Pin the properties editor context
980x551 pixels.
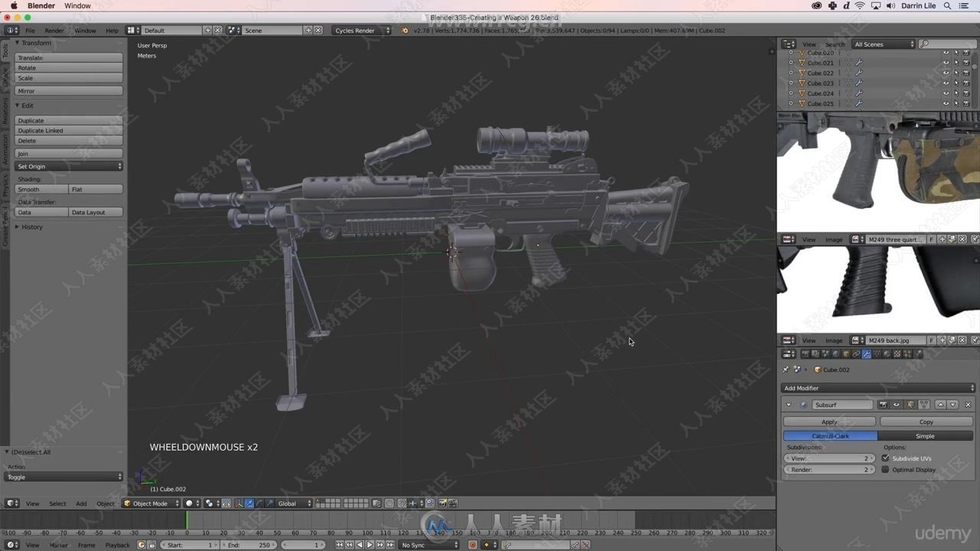tap(786, 370)
